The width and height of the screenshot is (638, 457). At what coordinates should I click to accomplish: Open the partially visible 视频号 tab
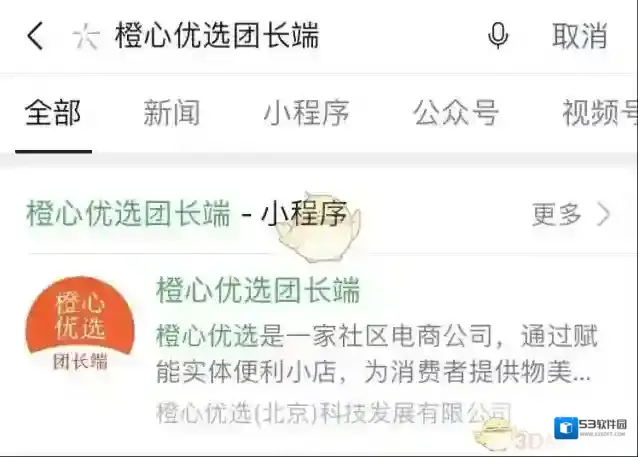(x=600, y=113)
